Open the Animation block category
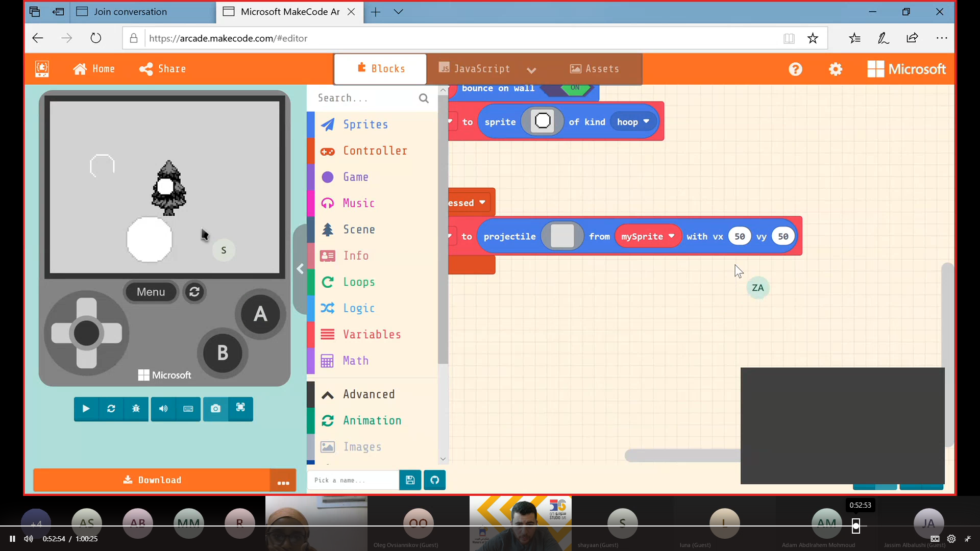Image resolution: width=980 pixels, height=551 pixels. tap(373, 420)
